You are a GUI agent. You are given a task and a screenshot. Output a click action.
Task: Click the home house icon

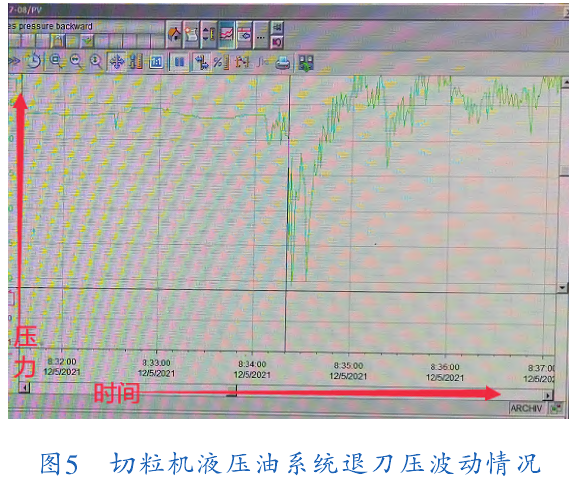[174, 35]
